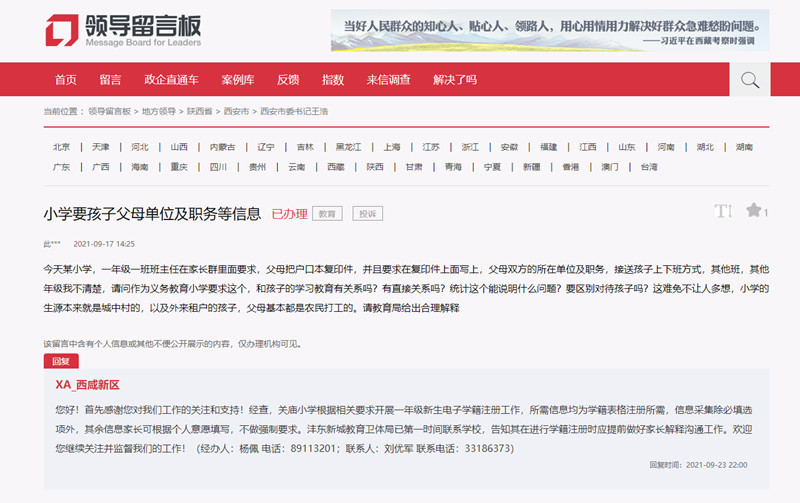Click the star favorite icon
The image size is (800, 503).
[x=752, y=211]
